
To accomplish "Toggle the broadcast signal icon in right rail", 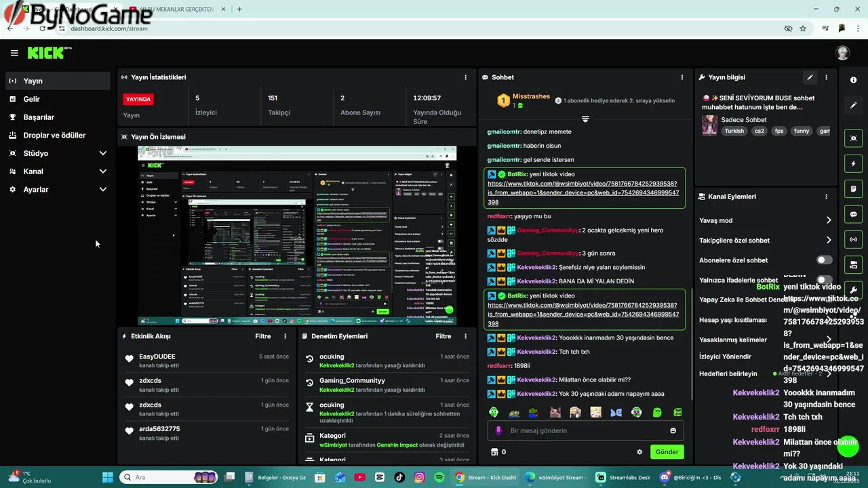I will [x=853, y=239].
